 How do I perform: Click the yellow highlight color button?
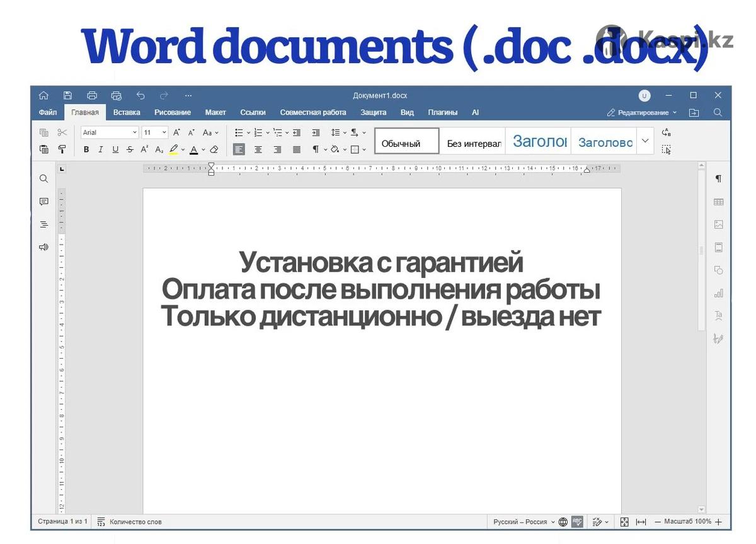[x=174, y=149]
